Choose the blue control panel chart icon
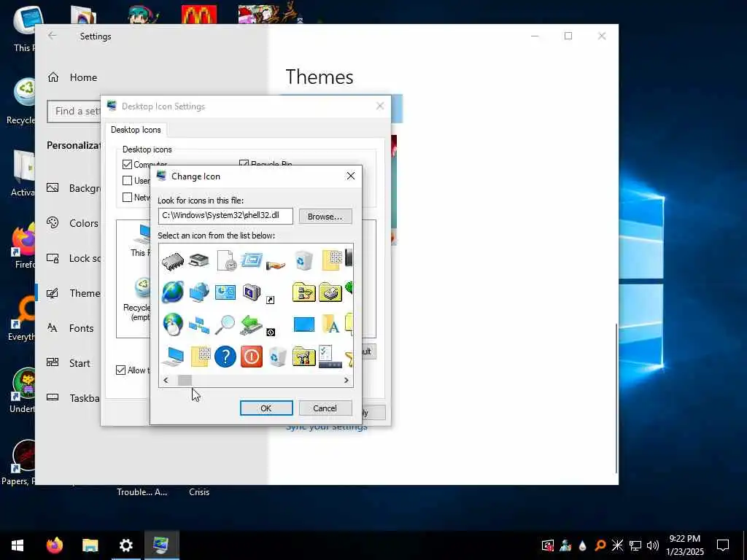This screenshot has height=560, width=747. click(225, 292)
